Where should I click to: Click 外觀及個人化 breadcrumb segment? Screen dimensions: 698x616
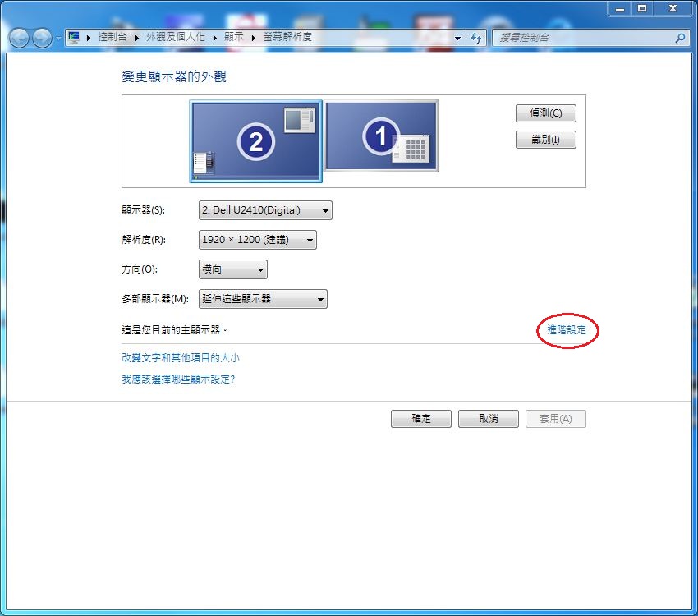pos(176,37)
